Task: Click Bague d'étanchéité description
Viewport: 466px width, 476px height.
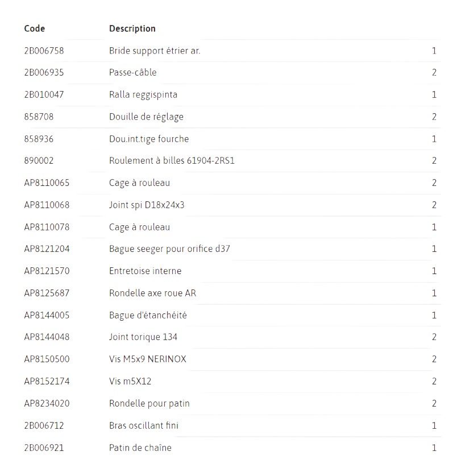Action: click(x=148, y=316)
